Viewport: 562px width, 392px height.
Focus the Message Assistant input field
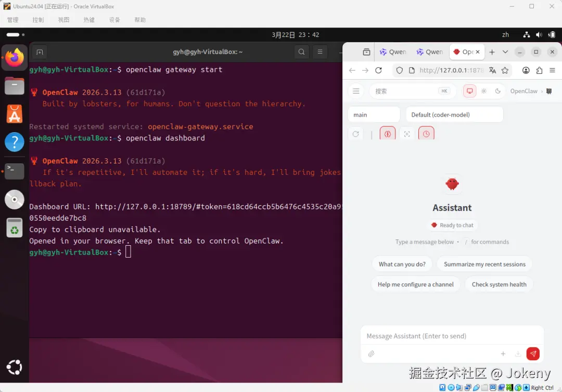(x=452, y=336)
